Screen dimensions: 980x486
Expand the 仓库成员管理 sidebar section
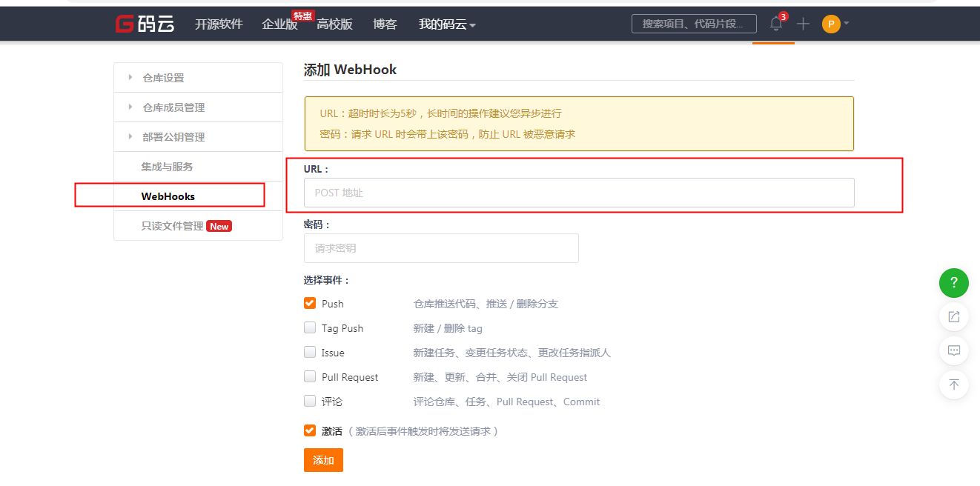click(198, 107)
